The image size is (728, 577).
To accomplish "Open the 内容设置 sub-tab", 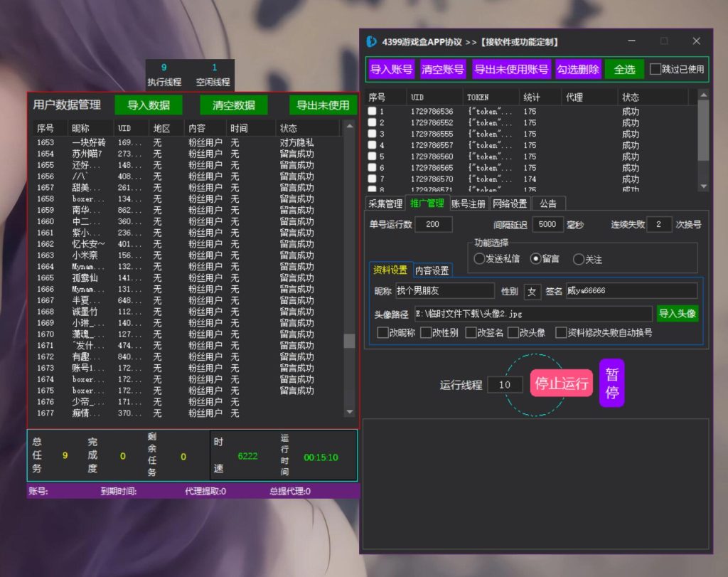I will pos(432,270).
